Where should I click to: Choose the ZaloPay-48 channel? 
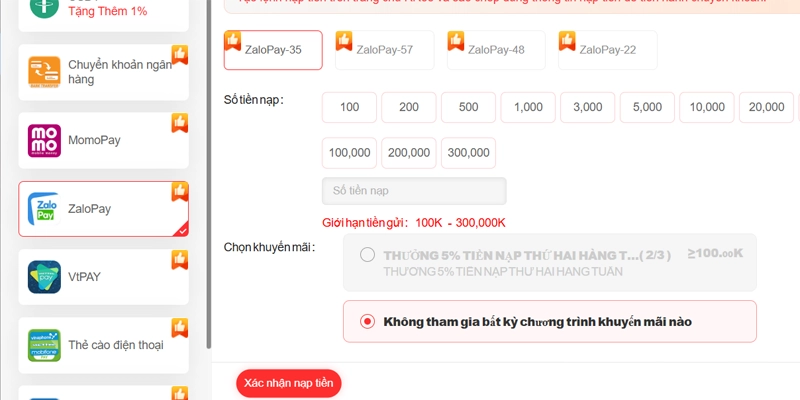pos(496,50)
